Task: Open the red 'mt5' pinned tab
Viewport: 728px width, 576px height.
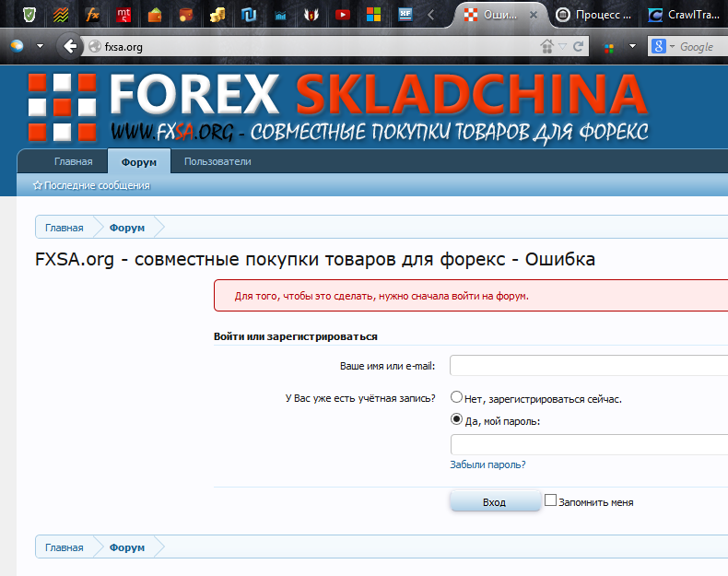Action: (x=123, y=15)
